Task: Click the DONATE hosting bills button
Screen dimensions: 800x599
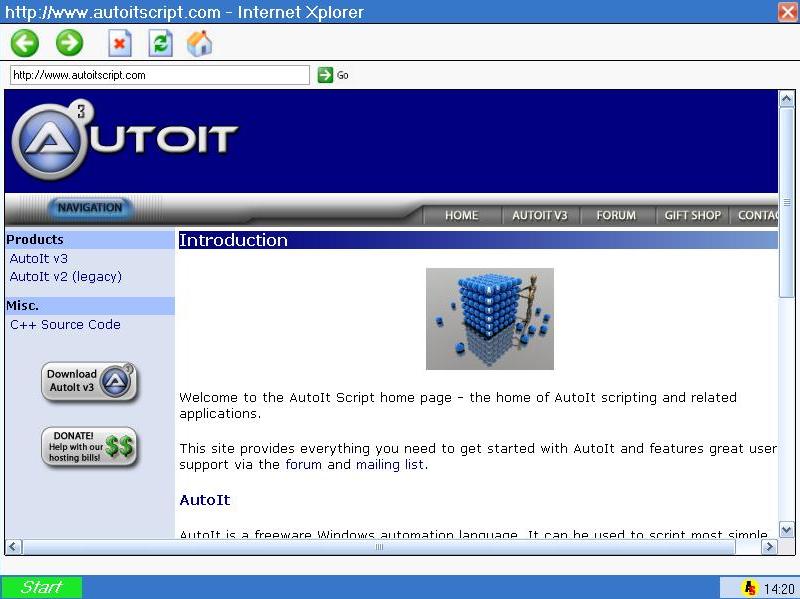Action: pyautogui.click(x=89, y=447)
